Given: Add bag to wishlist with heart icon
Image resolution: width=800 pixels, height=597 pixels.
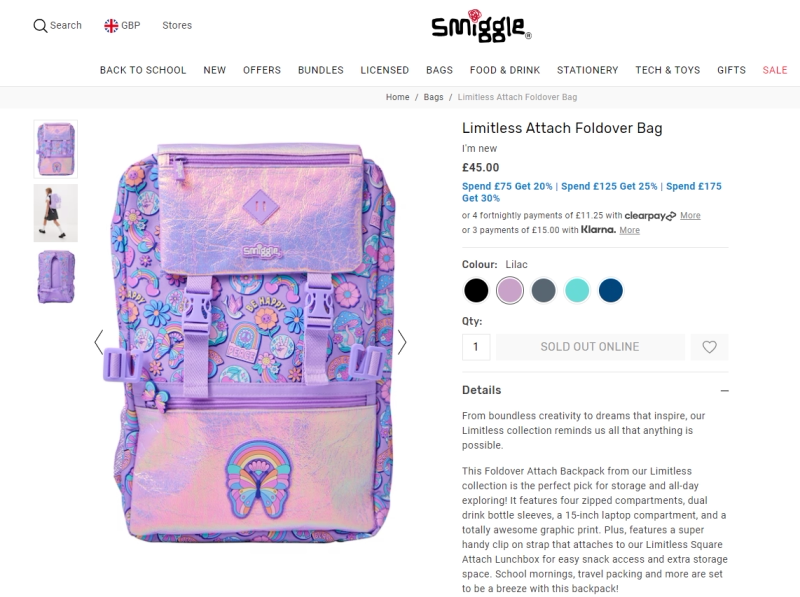Looking at the screenshot, I should [x=709, y=347].
